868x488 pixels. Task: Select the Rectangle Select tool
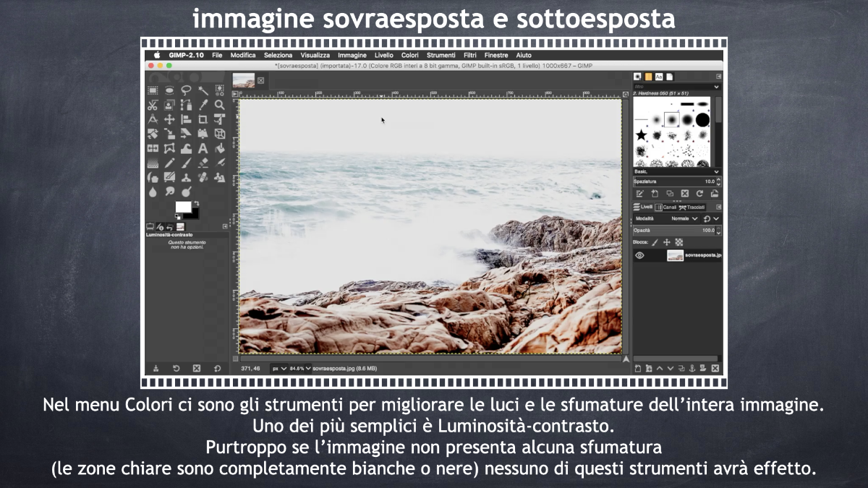(153, 90)
